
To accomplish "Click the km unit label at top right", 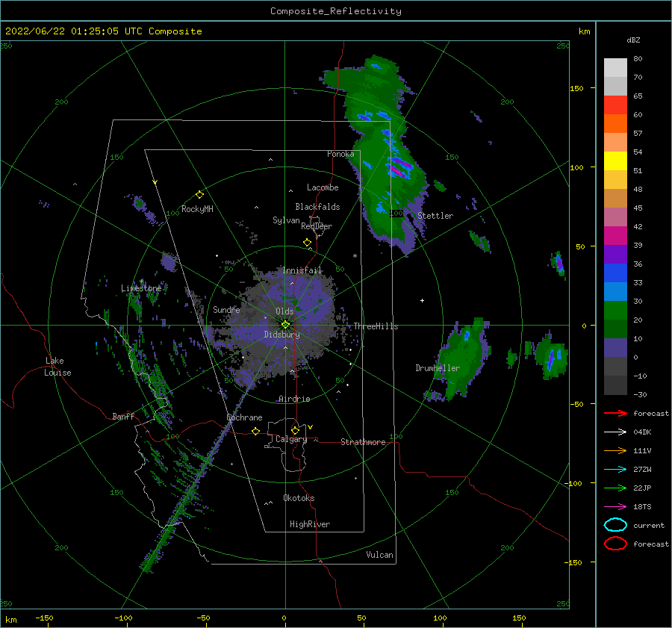I will [x=584, y=31].
